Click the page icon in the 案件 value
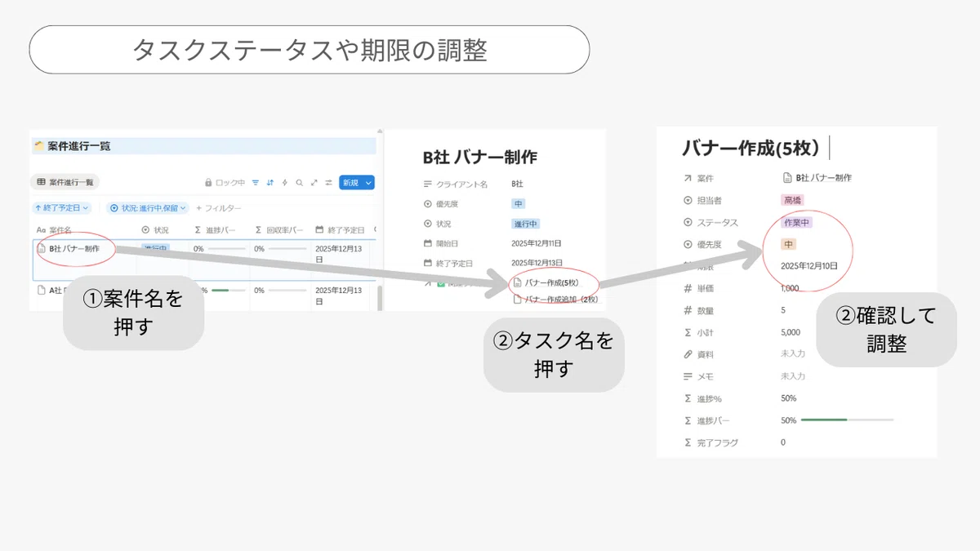The image size is (980, 551). [x=787, y=177]
